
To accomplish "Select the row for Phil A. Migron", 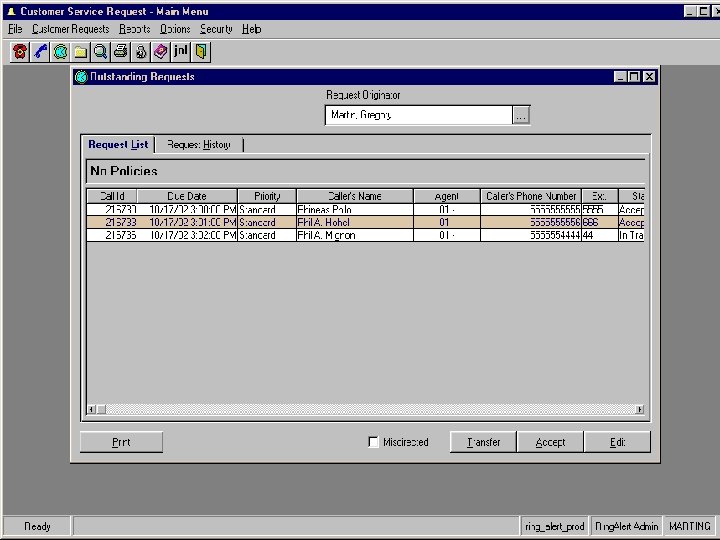I will [366, 236].
